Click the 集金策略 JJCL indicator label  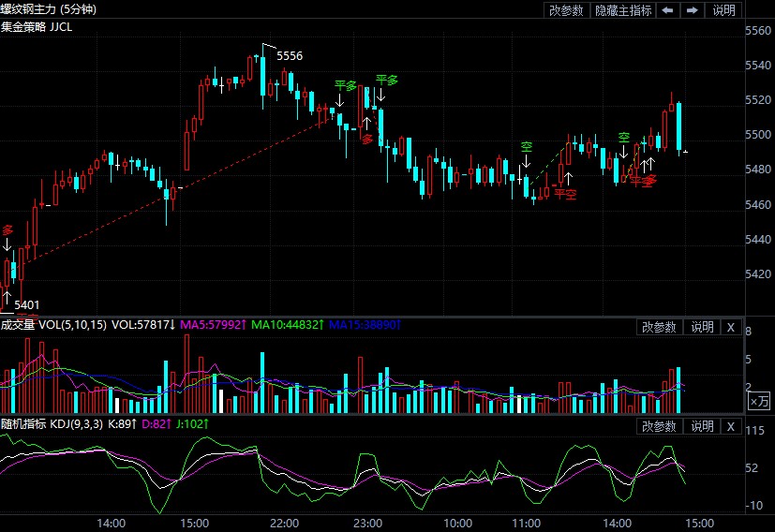pos(37,26)
